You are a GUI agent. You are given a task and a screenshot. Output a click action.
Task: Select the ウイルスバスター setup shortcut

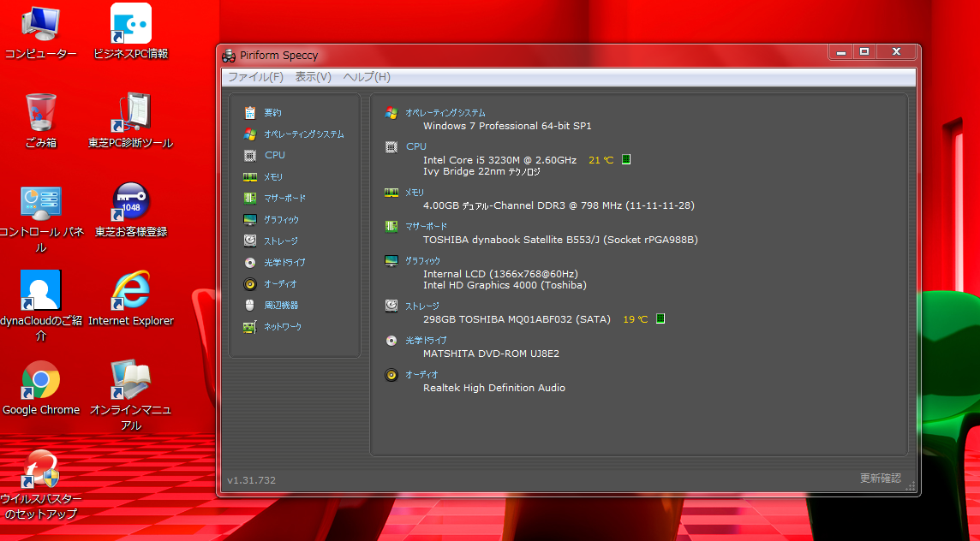pos(41,485)
